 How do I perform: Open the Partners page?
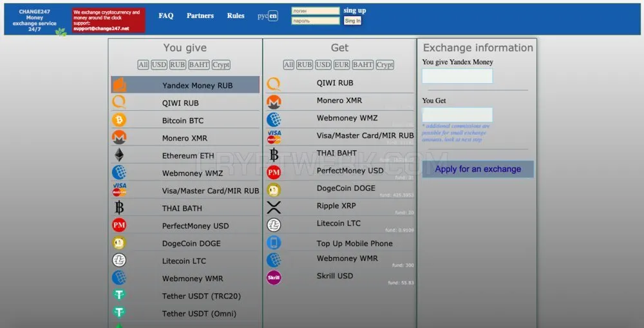click(x=200, y=15)
